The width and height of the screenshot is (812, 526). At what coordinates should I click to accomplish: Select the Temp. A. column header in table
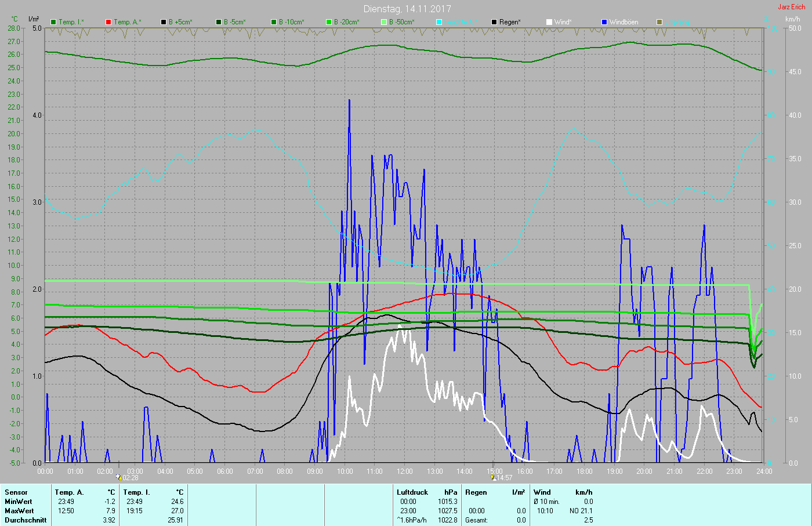point(69,492)
